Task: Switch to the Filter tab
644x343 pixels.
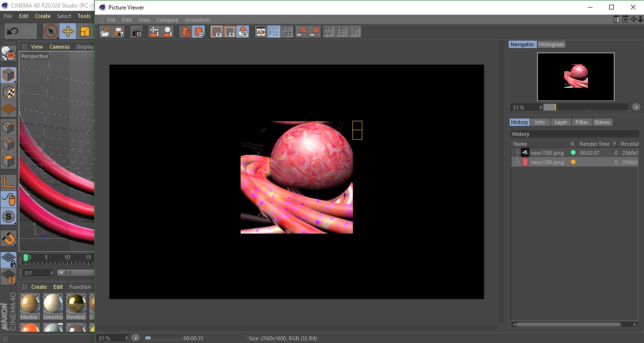Action: (582, 122)
